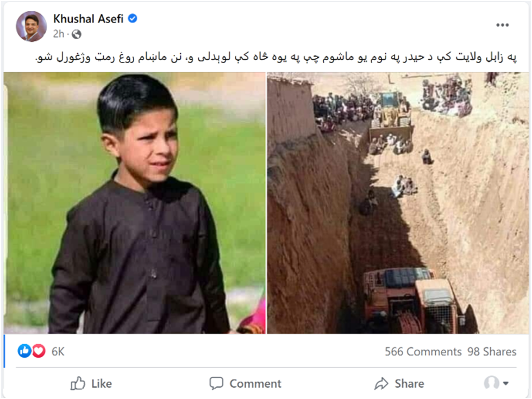Click the thumbs-up icon on Like button

click(78, 383)
